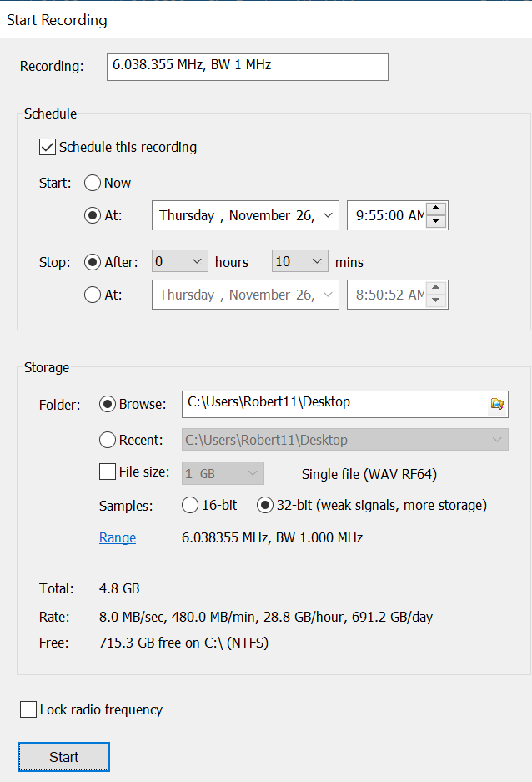Screen dimensions: 532x782
Task: Click the Browse folder path field
Action: click(334, 403)
